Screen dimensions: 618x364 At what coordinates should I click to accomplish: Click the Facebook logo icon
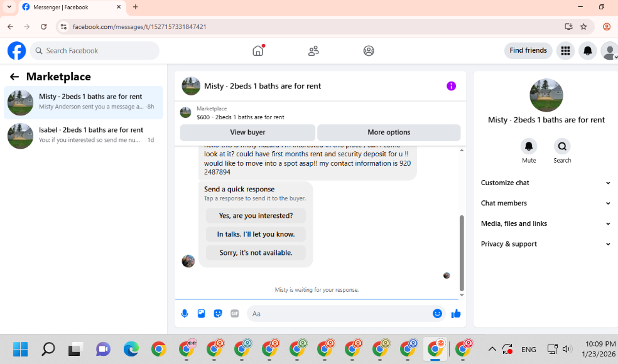tap(16, 51)
